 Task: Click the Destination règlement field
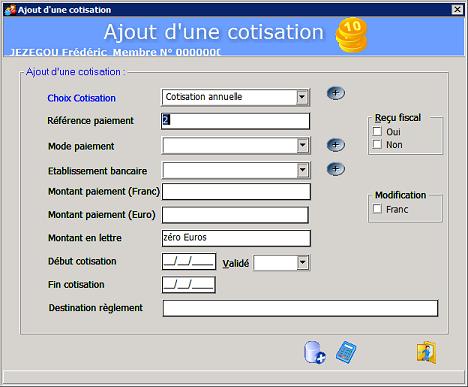[300, 308]
